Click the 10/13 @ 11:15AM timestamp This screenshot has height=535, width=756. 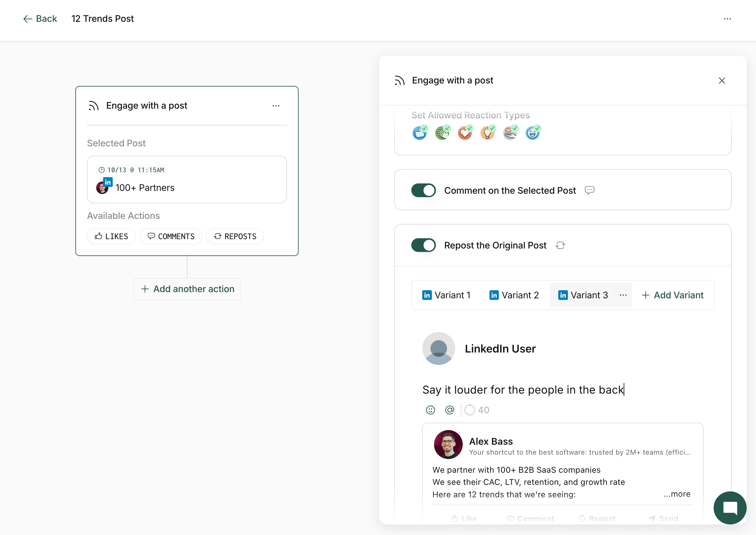(x=131, y=170)
